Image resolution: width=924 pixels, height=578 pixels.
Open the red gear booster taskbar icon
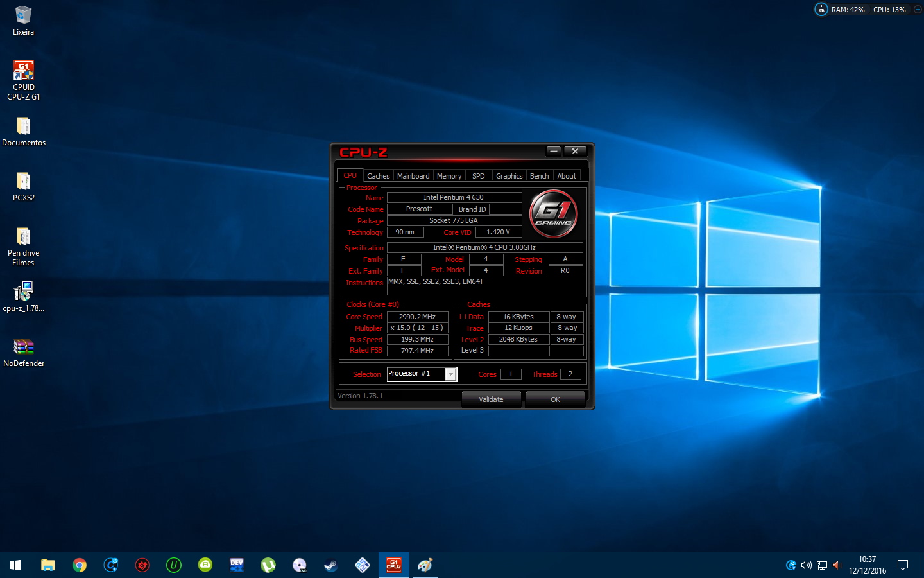pos(142,565)
